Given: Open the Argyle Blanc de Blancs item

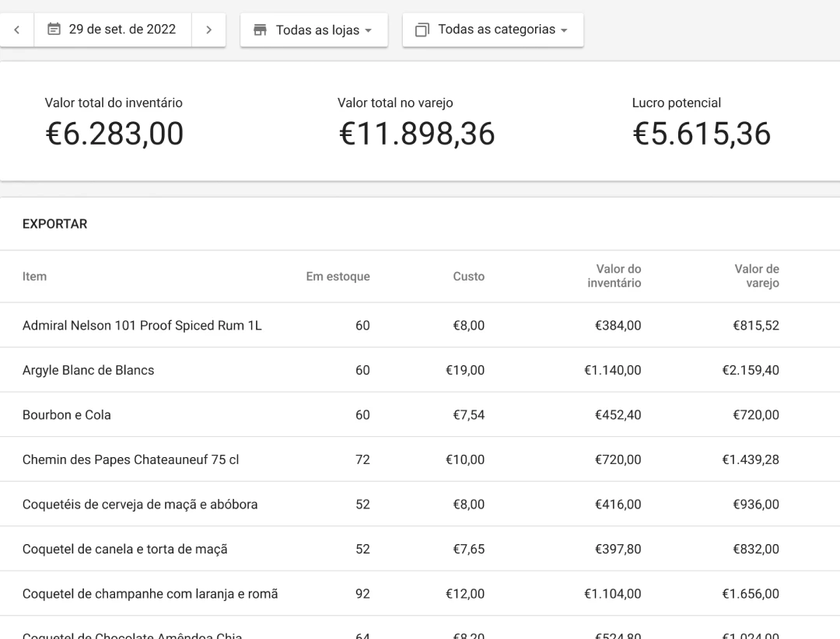Looking at the screenshot, I should pos(88,370).
